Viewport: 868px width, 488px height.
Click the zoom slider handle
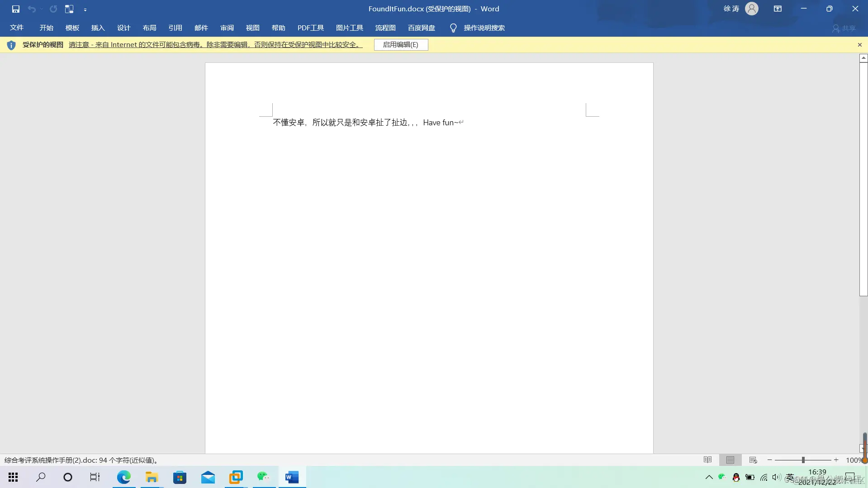[x=803, y=460]
